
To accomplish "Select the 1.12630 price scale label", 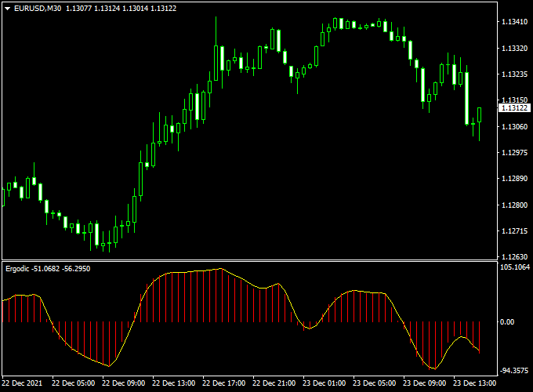I will pyautogui.click(x=515, y=256).
